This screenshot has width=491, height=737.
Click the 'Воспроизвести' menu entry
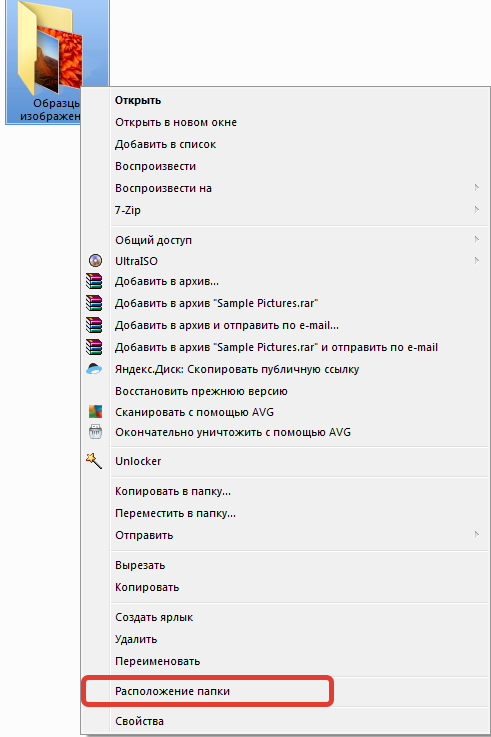tap(285, 166)
